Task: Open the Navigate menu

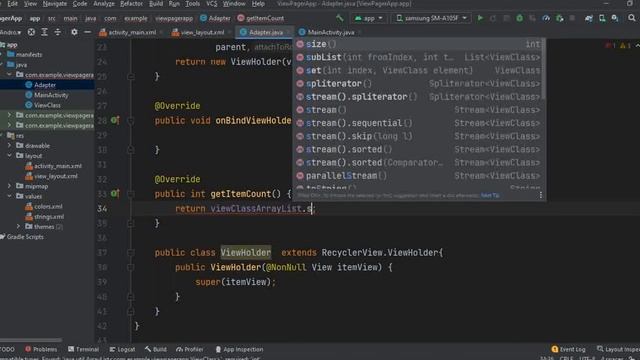Action: [x=55, y=4]
